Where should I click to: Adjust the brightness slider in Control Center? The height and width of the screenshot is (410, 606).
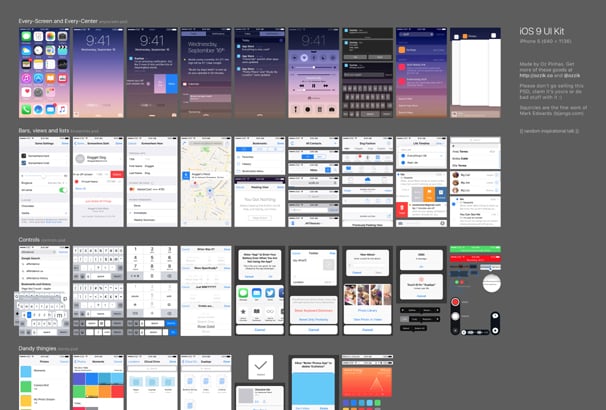pyautogui.click(x=313, y=67)
